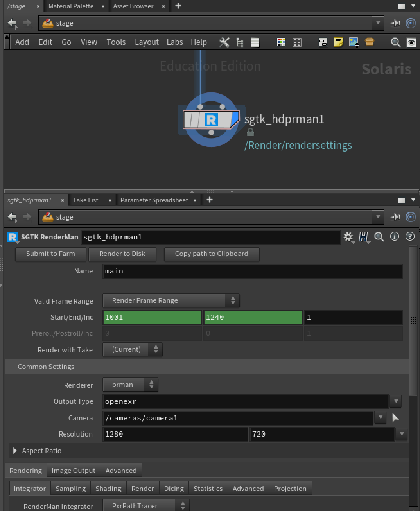Open Render with Take dropdown
Screen dimensions: 420x511
coord(133,350)
